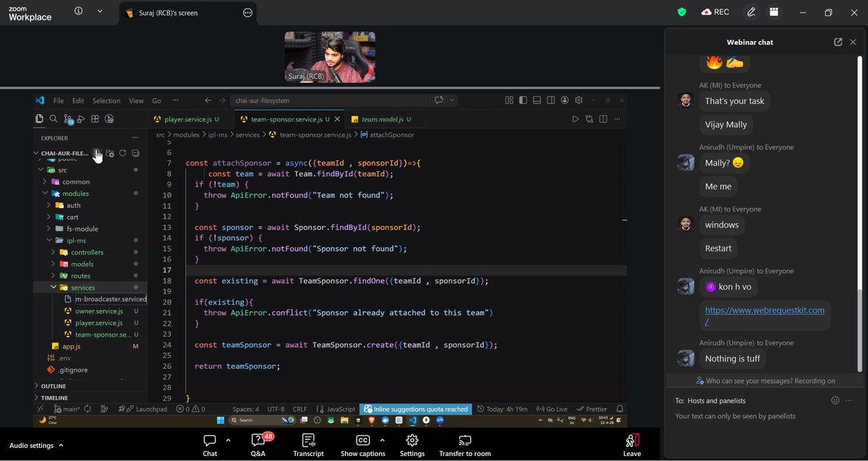The image size is (868, 461).
Task: Click VS Code notifications bell in status bar
Action: click(620, 409)
